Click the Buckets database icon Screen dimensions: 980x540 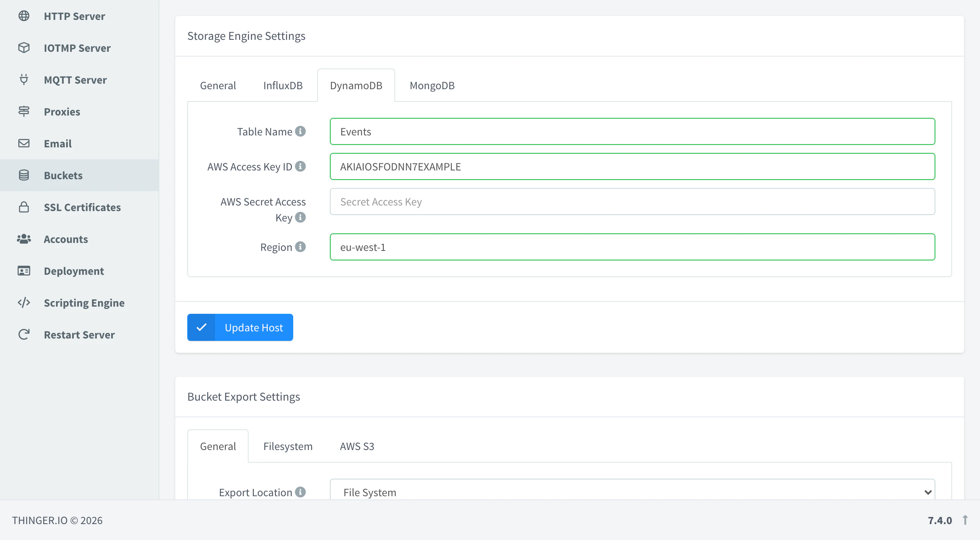(x=24, y=175)
